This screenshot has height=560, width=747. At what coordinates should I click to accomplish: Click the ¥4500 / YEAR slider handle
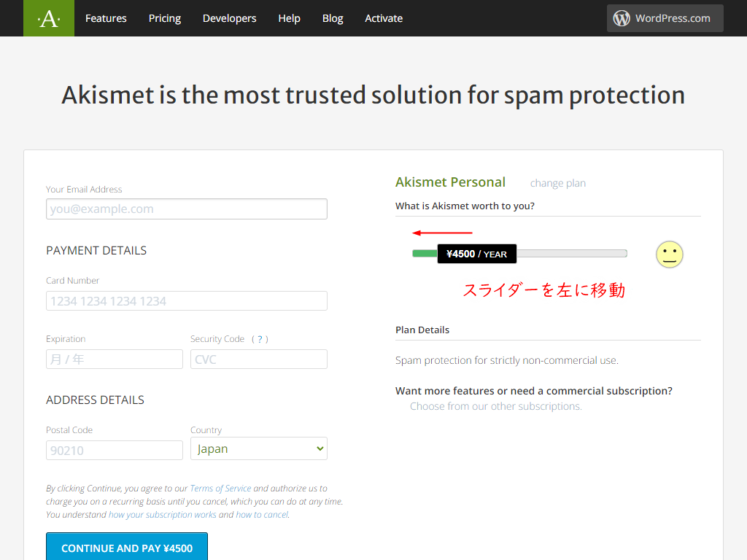476,254
